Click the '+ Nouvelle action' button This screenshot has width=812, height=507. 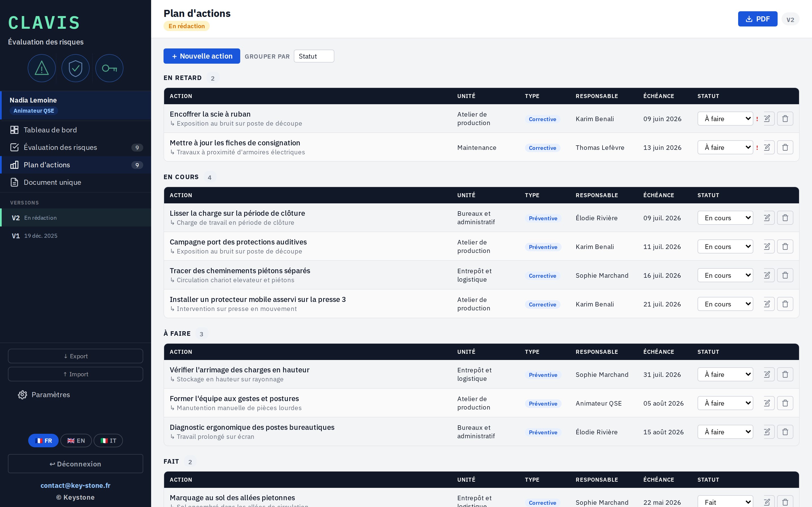(202, 56)
